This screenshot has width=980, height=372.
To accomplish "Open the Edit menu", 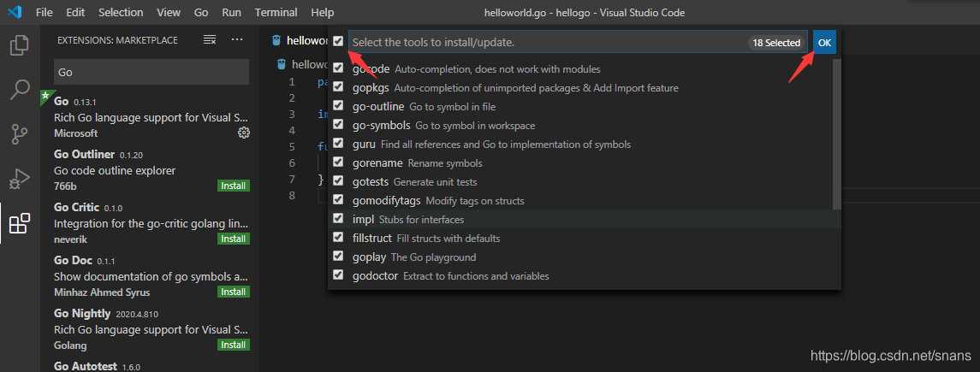I will point(75,12).
